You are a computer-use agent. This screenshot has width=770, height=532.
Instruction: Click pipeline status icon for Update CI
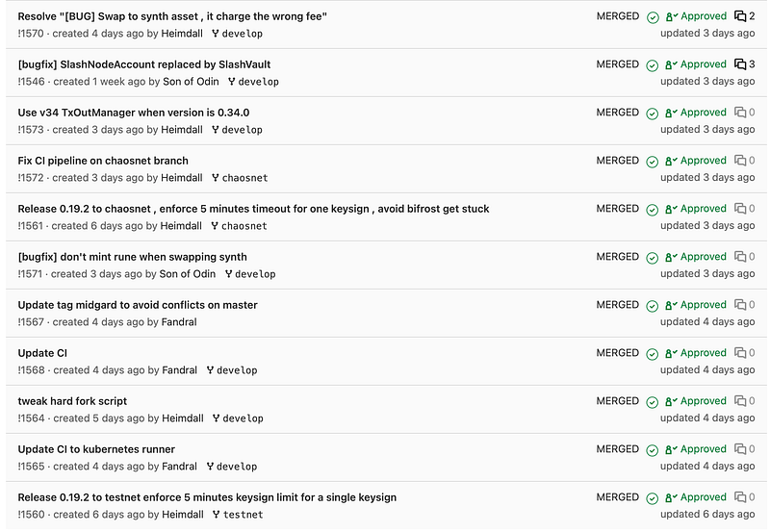pos(653,354)
